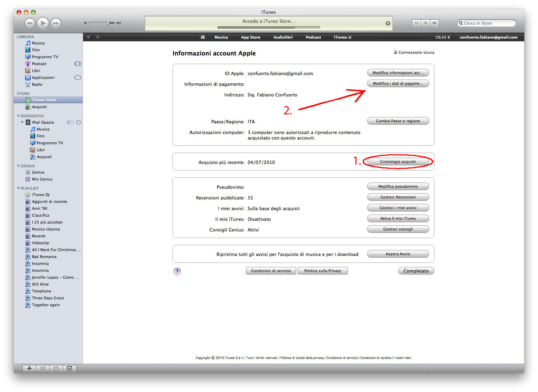
Task: Select Programmi TV in the Libreria
Action: 48,57
